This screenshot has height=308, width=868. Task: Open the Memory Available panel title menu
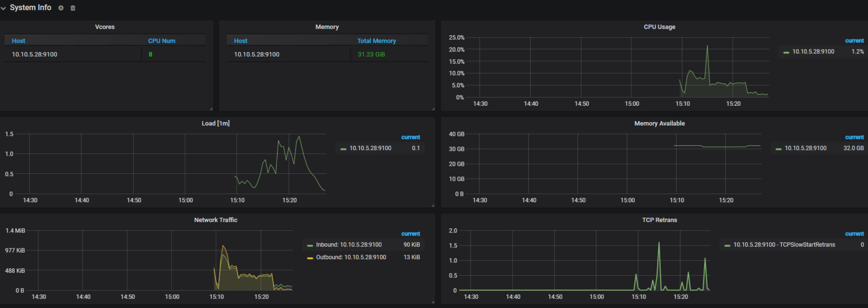pos(659,124)
